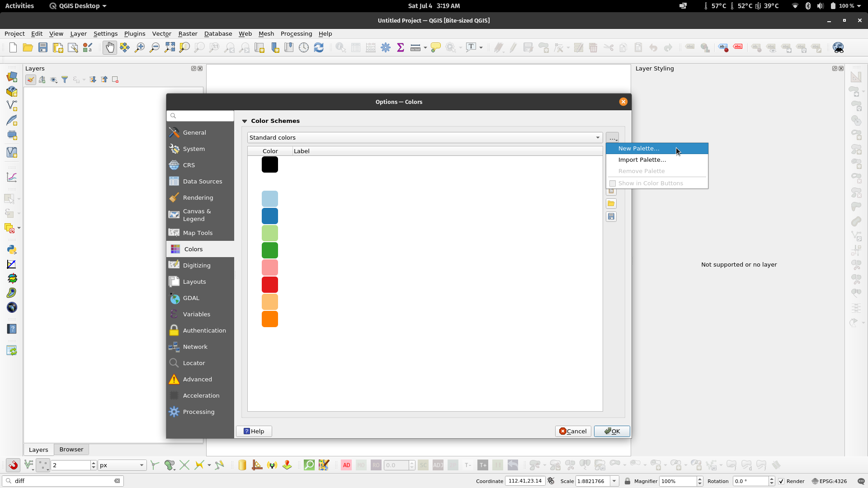The image size is (868, 488).
Task: Click the Save Project floppy icon
Action: 43,47
